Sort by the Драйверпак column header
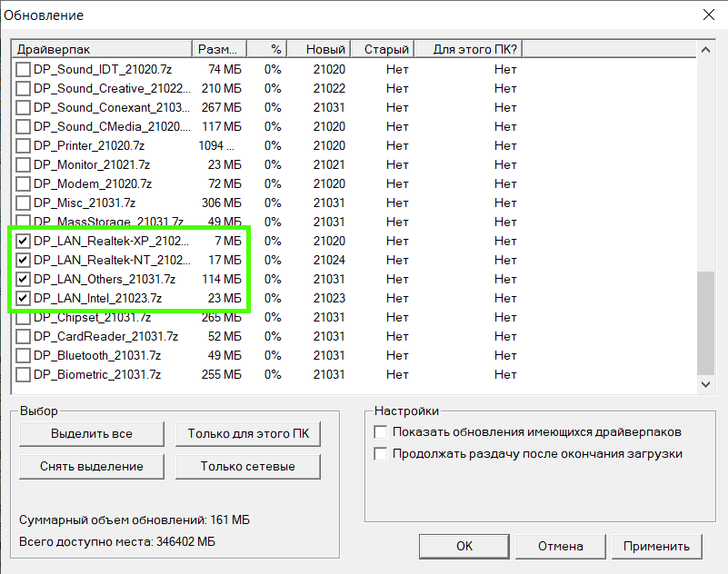 click(102, 49)
